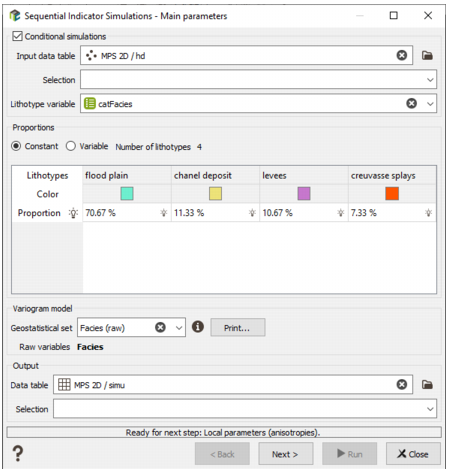Go to Next step

coord(285,454)
